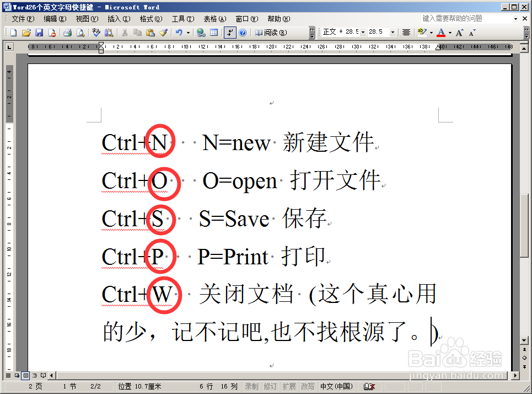This screenshot has width=532, height=394.
Task: Click the Insert Table icon
Action: tap(213, 32)
